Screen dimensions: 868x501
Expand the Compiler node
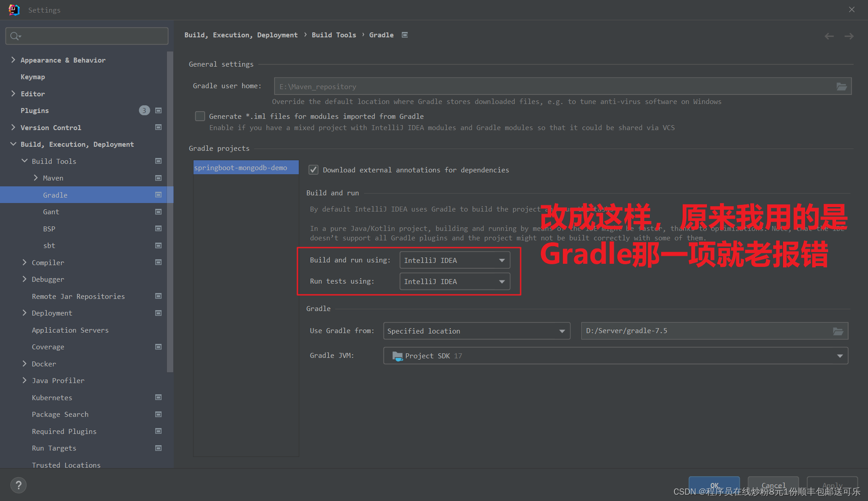24,262
